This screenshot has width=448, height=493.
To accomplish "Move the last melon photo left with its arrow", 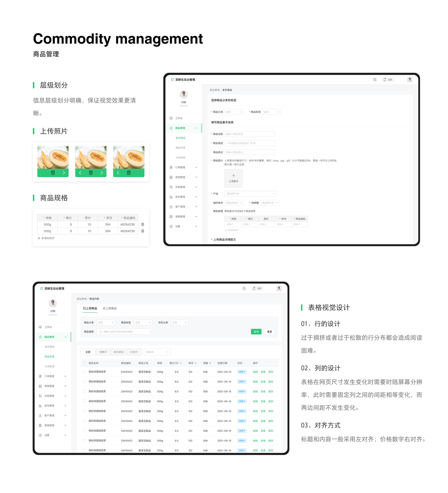I will pos(118,173).
